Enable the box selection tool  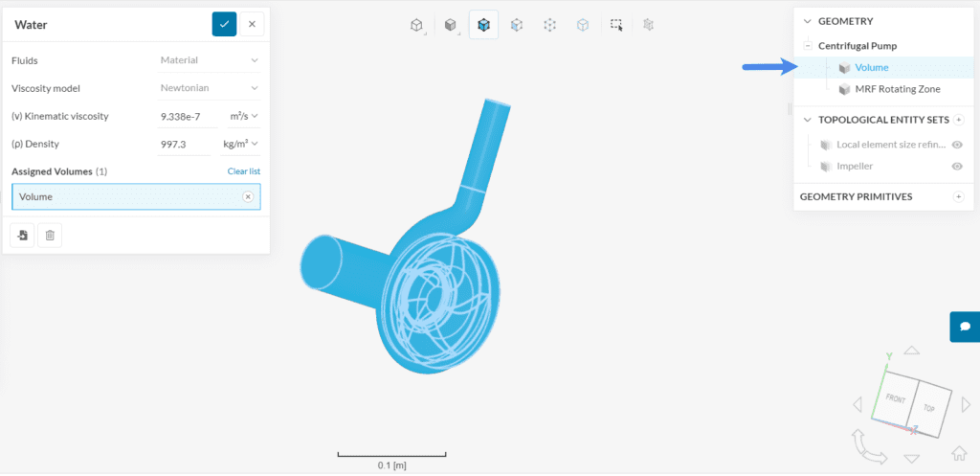click(x=617, y=25)
